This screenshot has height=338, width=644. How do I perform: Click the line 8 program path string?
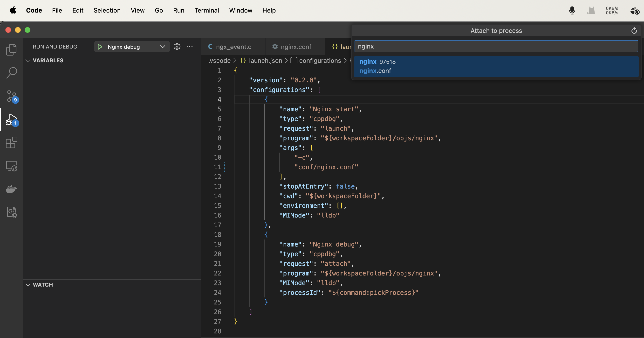379,138
